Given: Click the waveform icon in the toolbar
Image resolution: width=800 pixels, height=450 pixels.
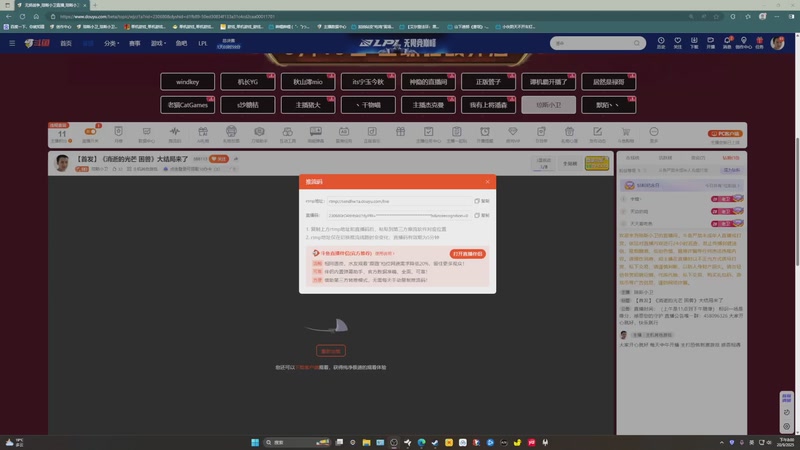Looking at the screenshot, I should pos(174,132).
